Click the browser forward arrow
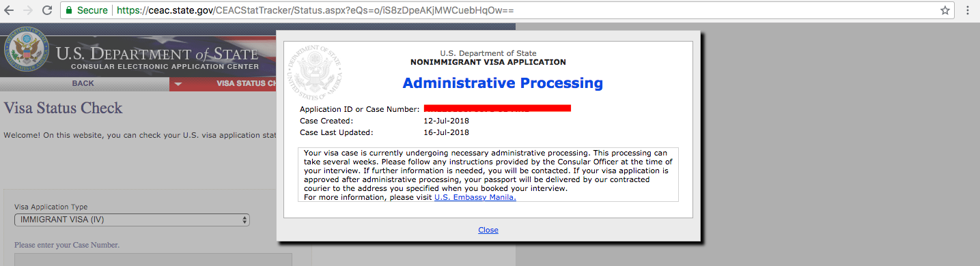 (x=29, y=11)
